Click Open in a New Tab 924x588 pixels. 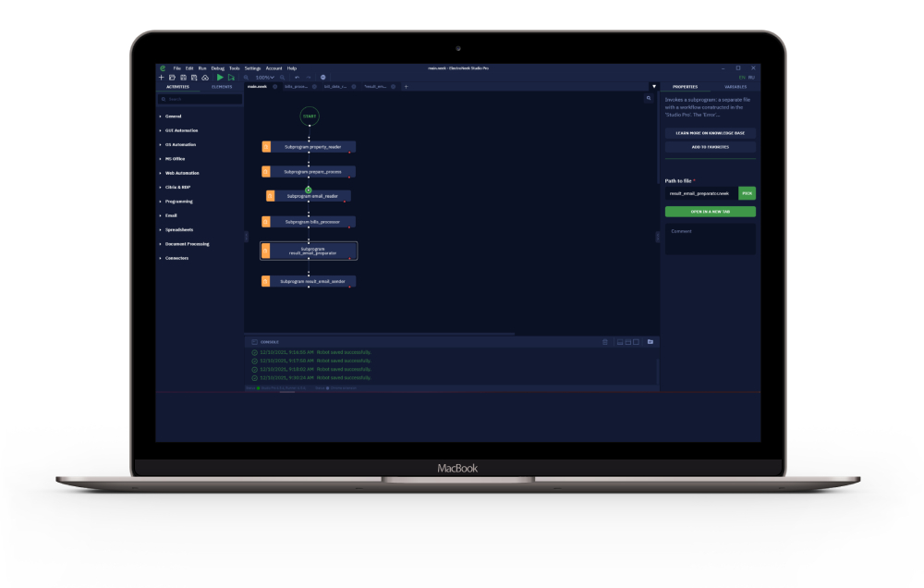(x=710, y=211)
